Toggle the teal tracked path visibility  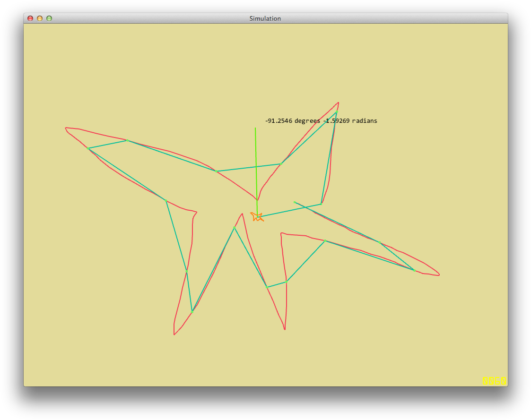tap(248, 168)
